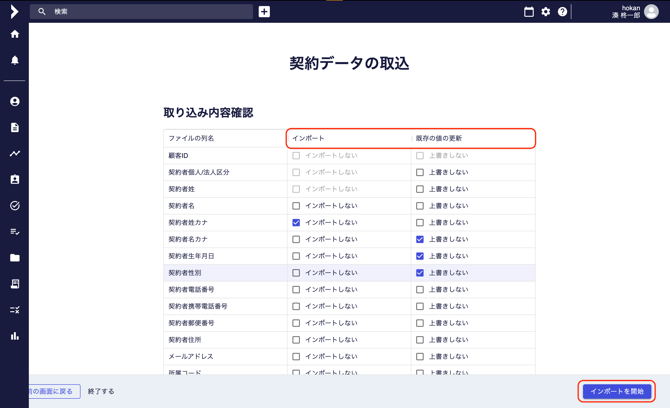Uncheck 上書きしない for 契約者名カナ row

420,239
